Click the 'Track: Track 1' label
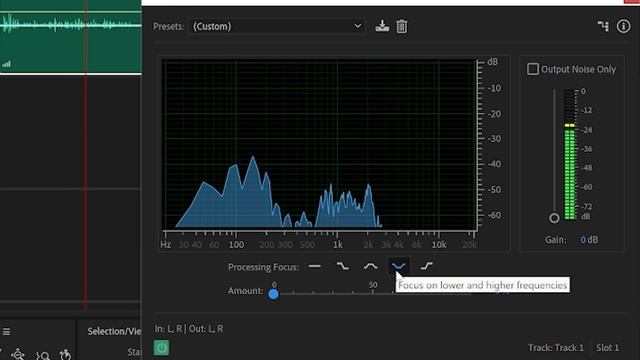Viewport: 640px width, 360px height. tap(556, 348)
